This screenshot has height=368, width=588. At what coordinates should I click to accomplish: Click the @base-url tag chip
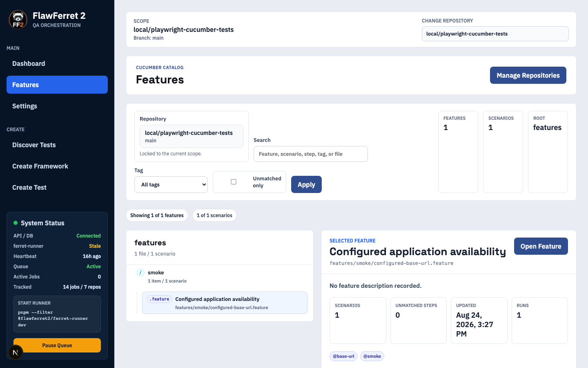pyautogui.click(x=343, y=356)
